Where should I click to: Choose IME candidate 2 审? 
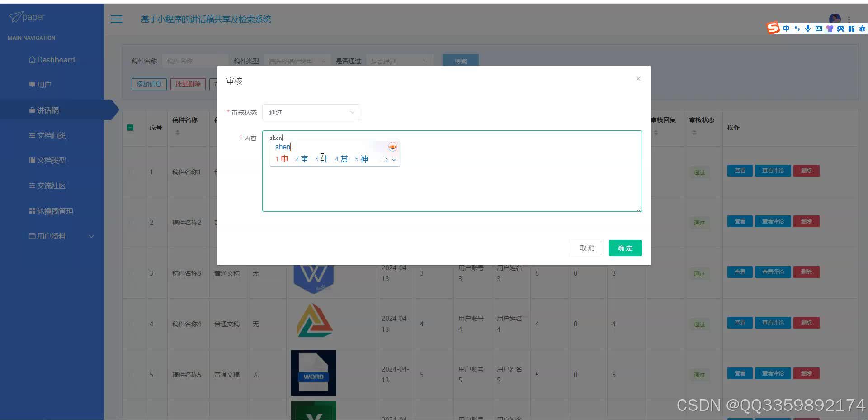(302, 159)
